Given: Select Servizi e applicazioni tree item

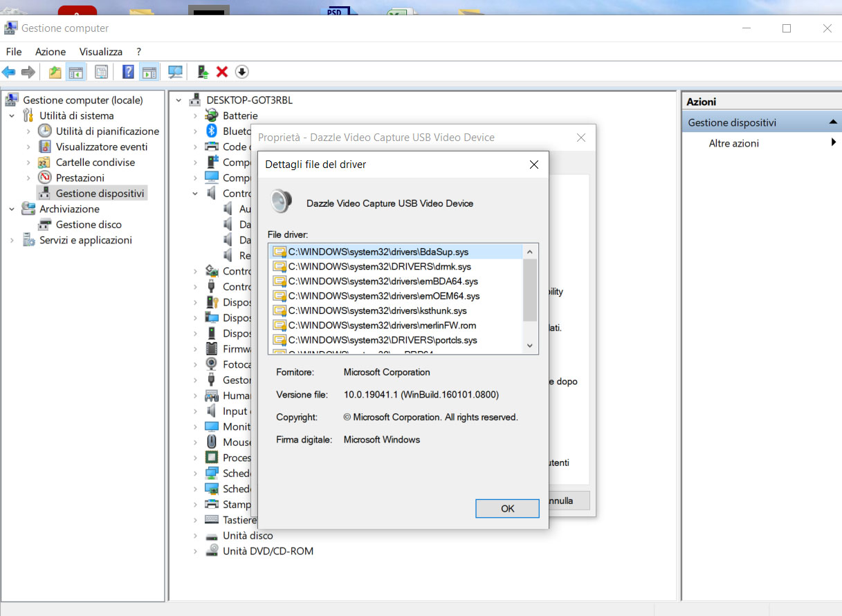Looking at the screenshot, I should (x=86, y=240).
